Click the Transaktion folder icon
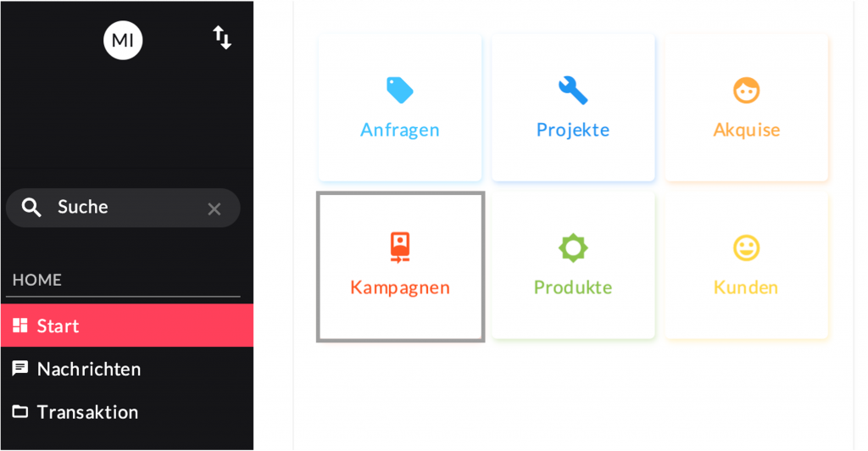Image resolution: width=868 pixels, height=451 pixels. tap(20, 412)
